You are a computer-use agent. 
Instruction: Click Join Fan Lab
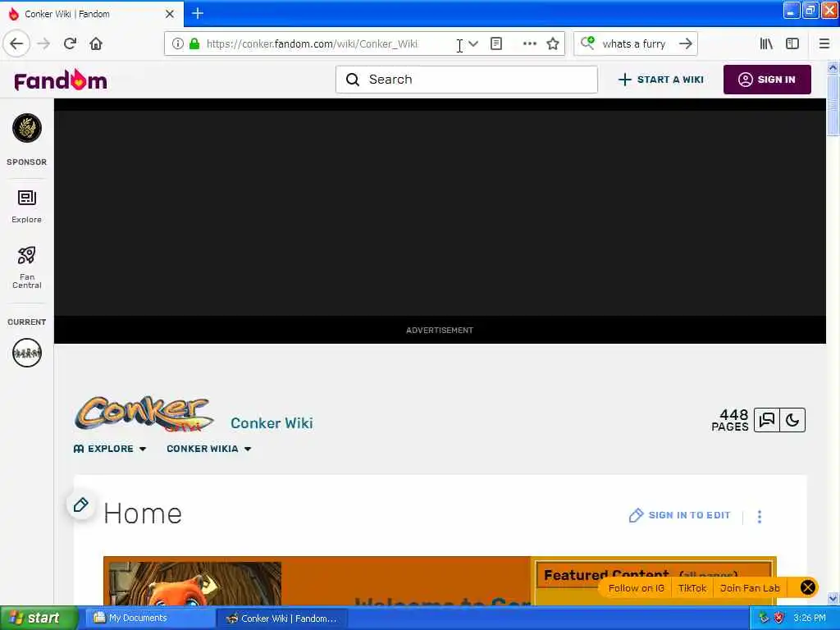[x=750, y=588]
